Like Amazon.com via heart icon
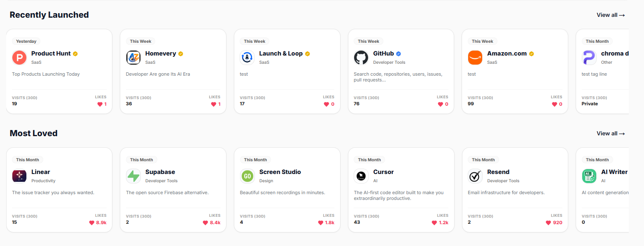644x246 pixels. [x=555, y=104]
